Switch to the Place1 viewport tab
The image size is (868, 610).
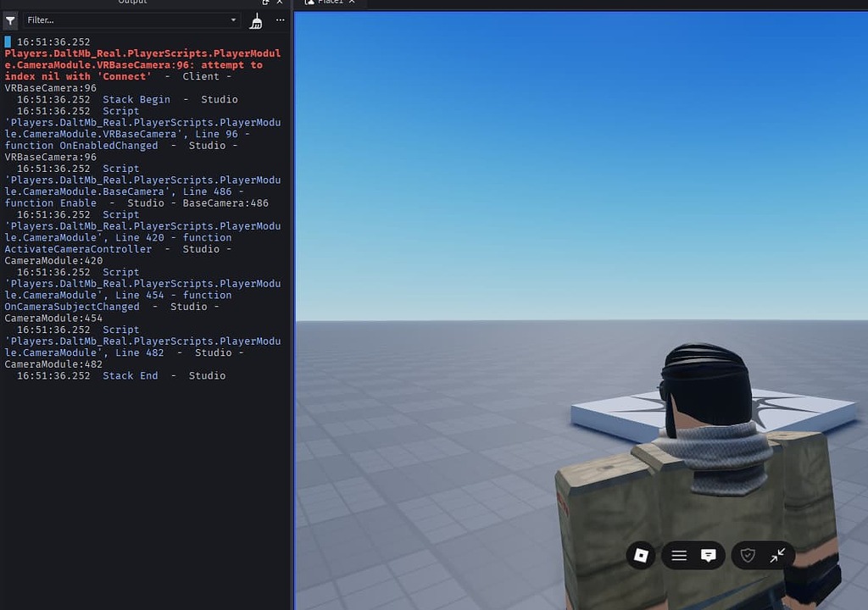(x=330, y=3)
